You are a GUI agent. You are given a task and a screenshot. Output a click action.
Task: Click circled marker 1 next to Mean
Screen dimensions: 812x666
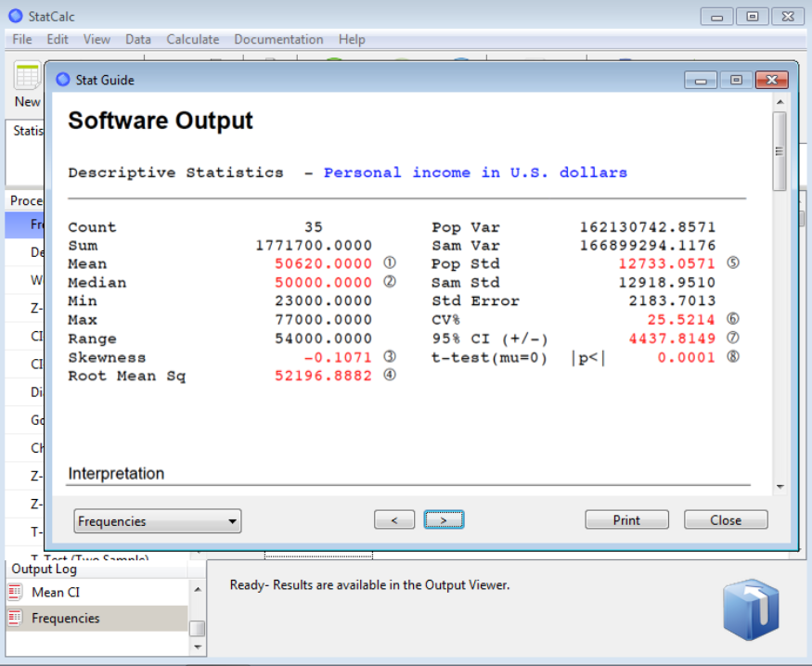390,263
